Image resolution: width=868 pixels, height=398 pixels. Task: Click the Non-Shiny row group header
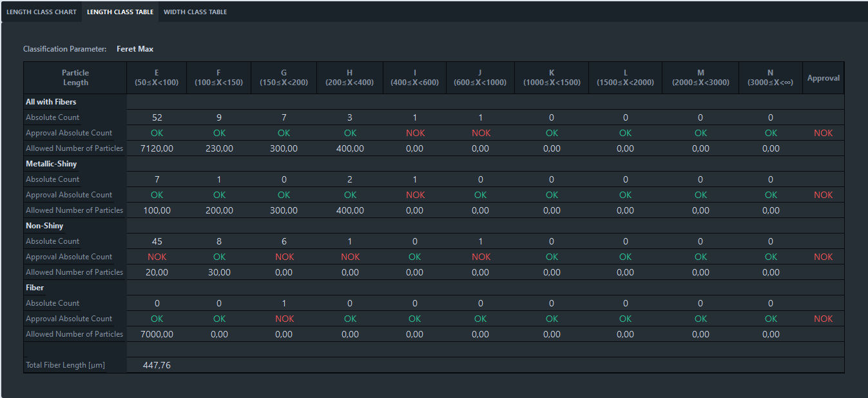(44, 226)
